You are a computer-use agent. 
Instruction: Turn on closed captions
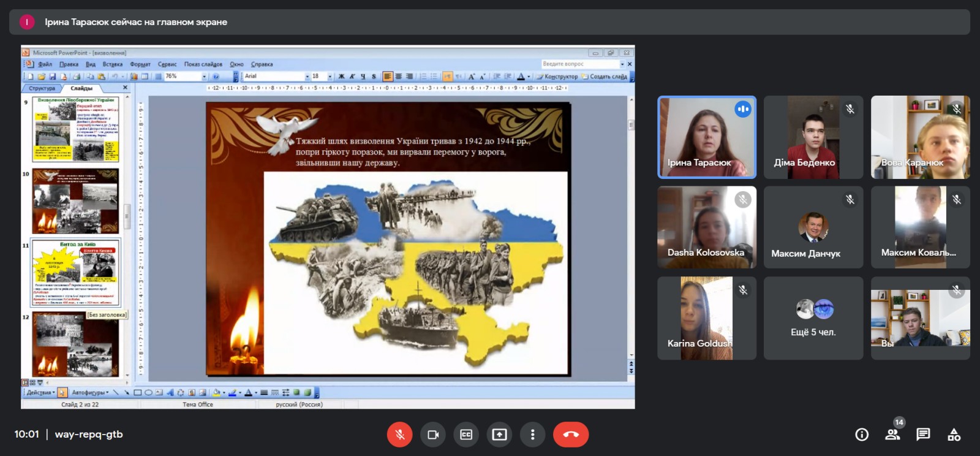(466, 435)
